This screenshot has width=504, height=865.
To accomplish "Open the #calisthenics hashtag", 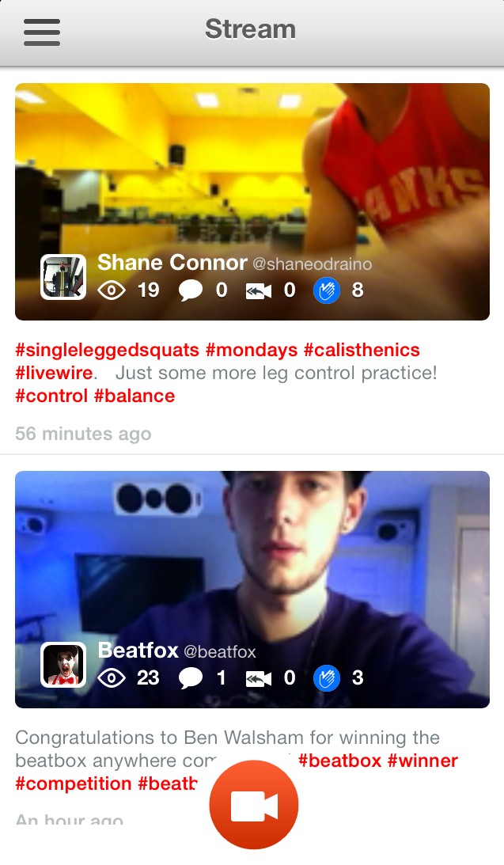I will (362, 350).
